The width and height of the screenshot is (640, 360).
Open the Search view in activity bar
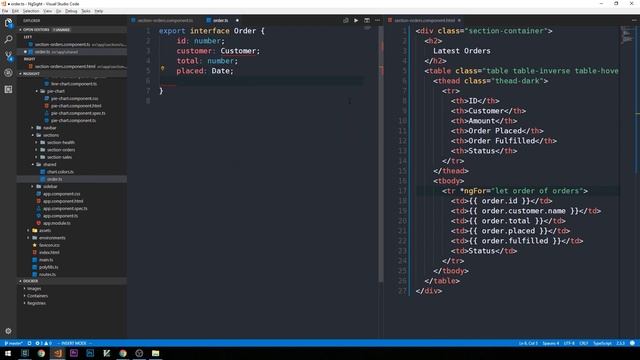[8, 40]
